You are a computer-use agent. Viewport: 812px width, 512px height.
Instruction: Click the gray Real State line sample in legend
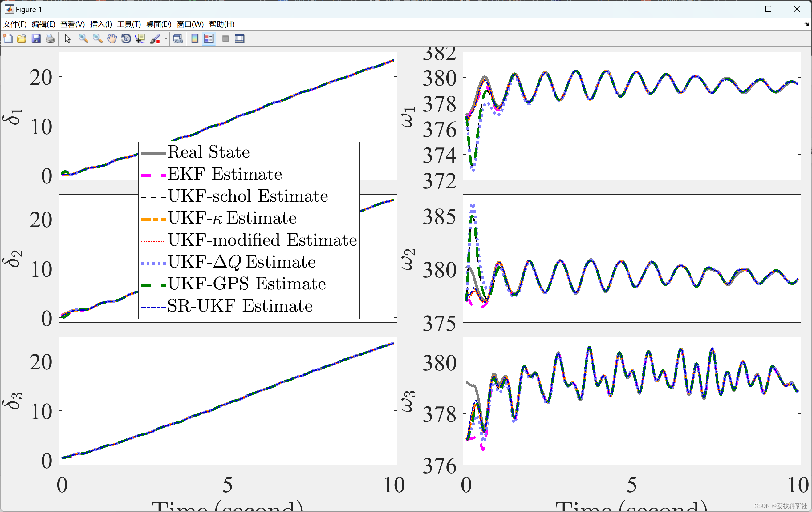tap(153, 153)
